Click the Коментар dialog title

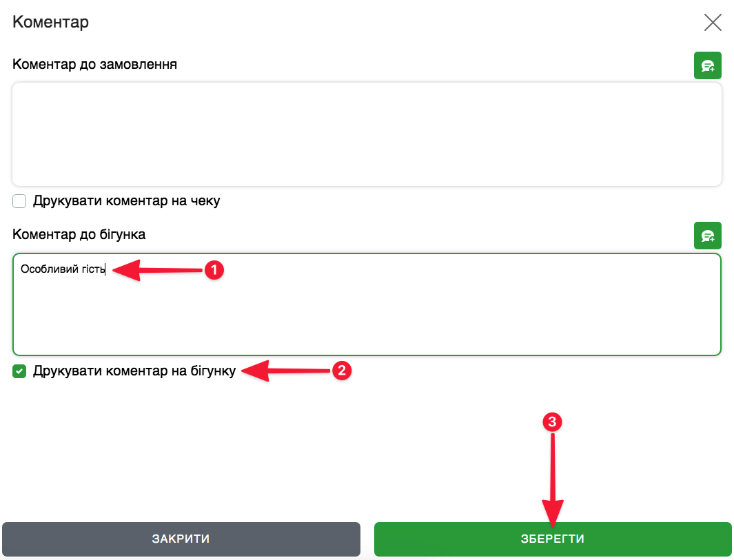[x=50, y=22]
